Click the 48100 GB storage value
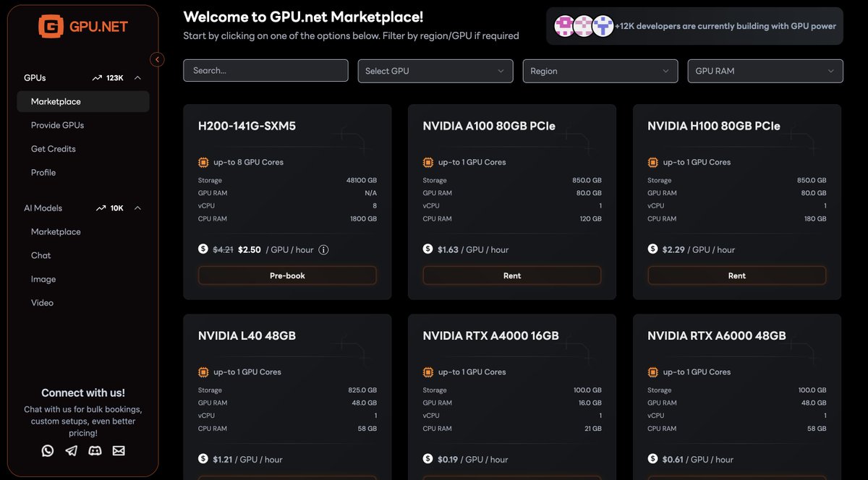 coord(362,181)
